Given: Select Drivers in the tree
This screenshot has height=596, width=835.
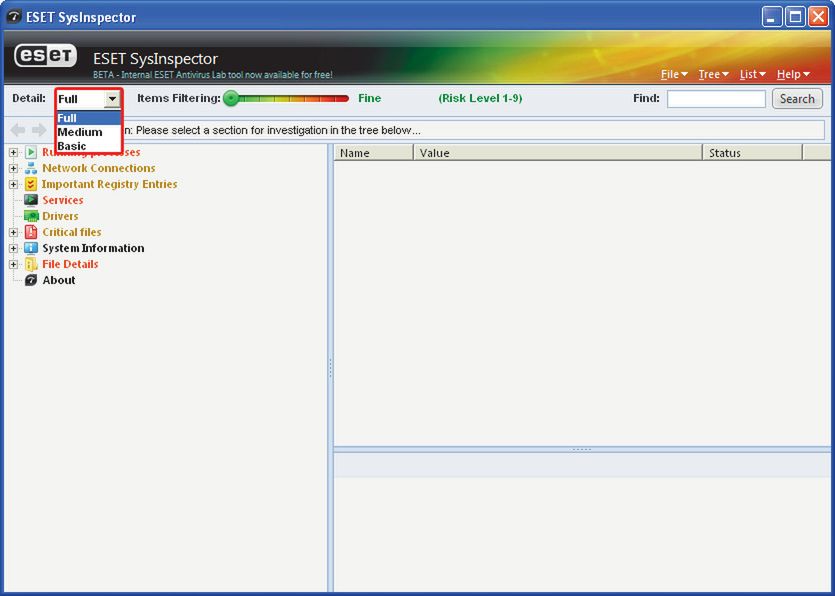Looking at the screenshot, I should point(60,216).
